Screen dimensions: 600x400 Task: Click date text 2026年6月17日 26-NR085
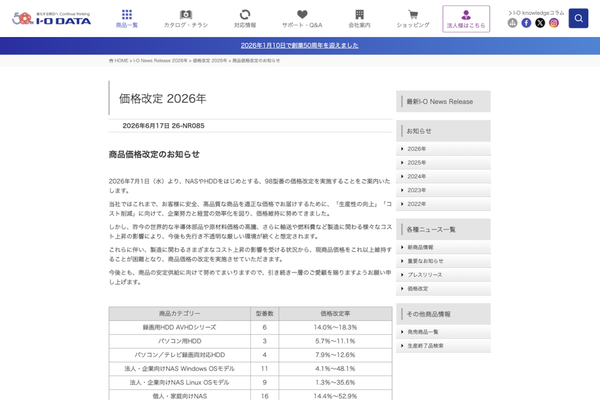point(163,126)
